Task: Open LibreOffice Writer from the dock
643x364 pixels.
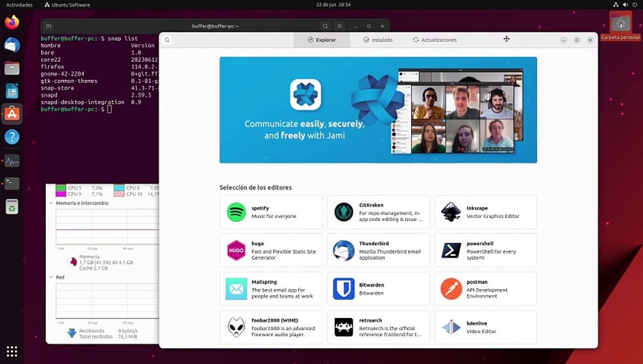Action: (x=12, y=91)
